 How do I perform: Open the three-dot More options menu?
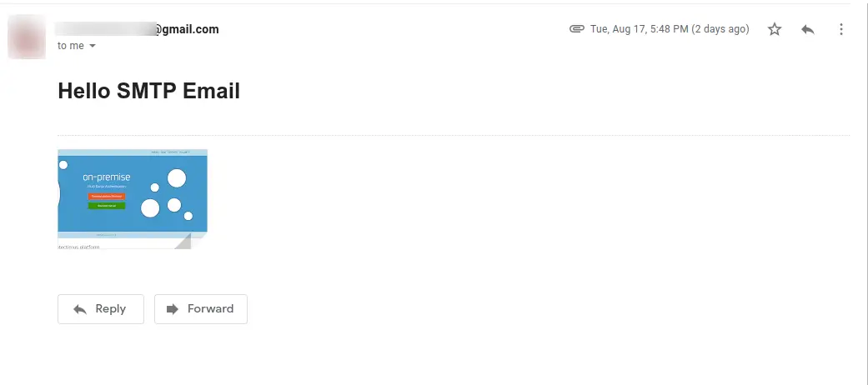pyautogui.click(x=840, y=29)
